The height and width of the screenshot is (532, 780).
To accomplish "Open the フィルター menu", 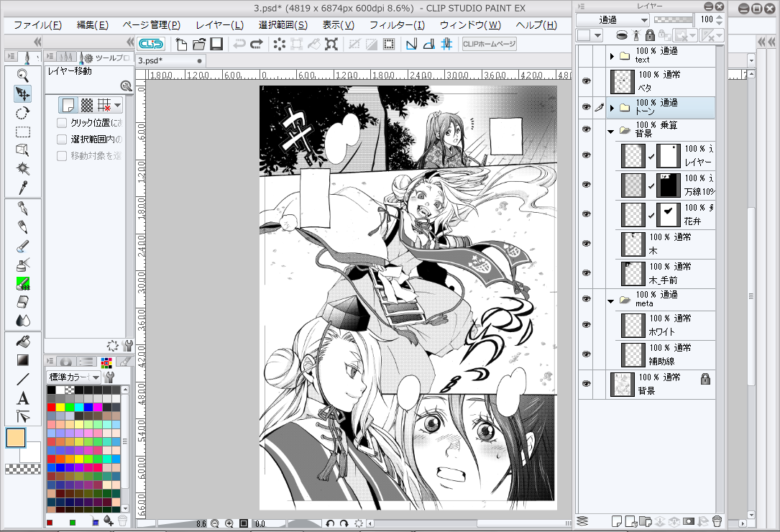I will coord(397,25).
